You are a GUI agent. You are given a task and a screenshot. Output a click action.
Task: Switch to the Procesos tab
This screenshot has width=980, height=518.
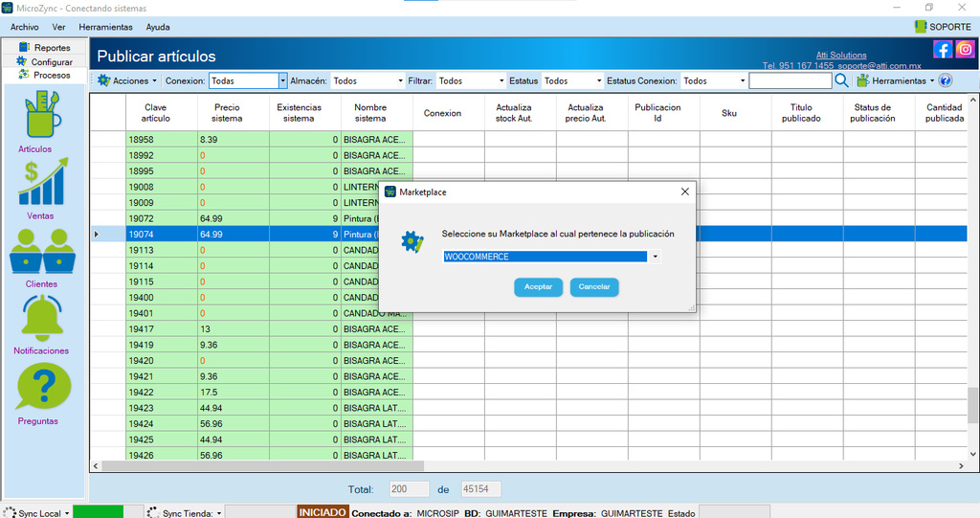tap(44, 75)
